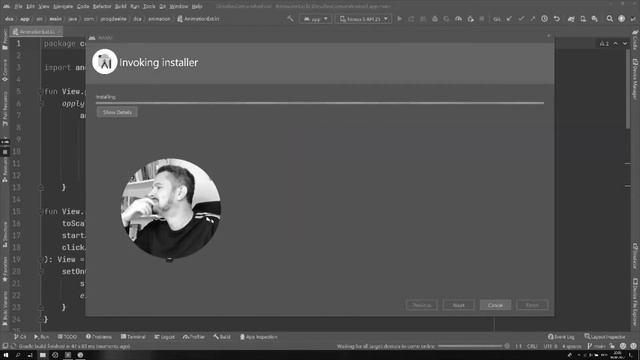Image resolution: width=640 pixels, height=360 pixels.
Task: Click the taskbar search icon
Action: tap(18, 355)
